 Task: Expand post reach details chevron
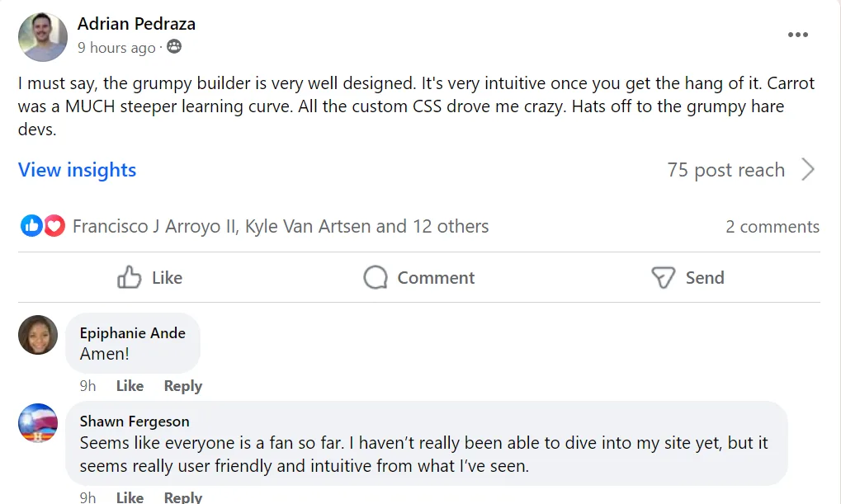pos(808,170)
